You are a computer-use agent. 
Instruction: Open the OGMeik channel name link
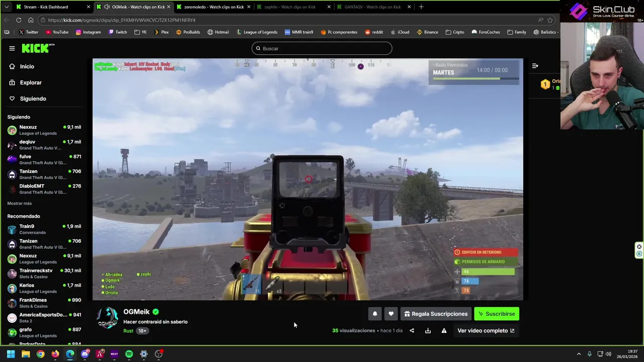(x=136, y=312)
